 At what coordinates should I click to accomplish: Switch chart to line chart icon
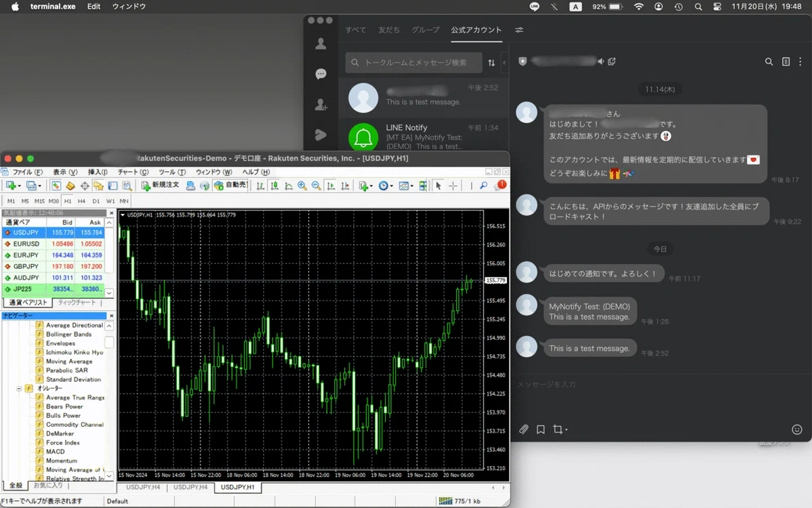(289, 186)
